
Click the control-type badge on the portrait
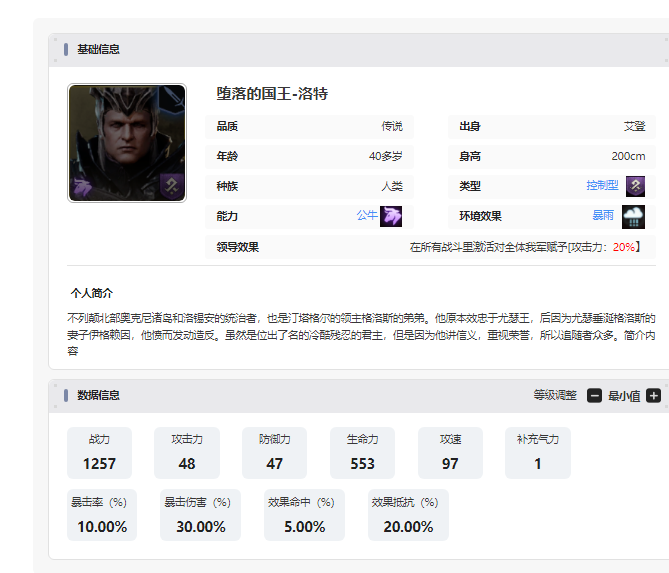[x=172, y=186]
